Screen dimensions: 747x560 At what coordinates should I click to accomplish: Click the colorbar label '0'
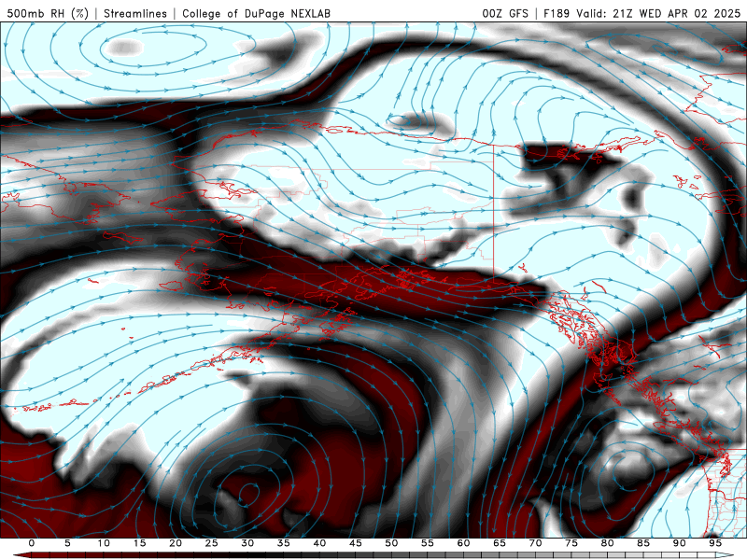click(x=32, y=543)
